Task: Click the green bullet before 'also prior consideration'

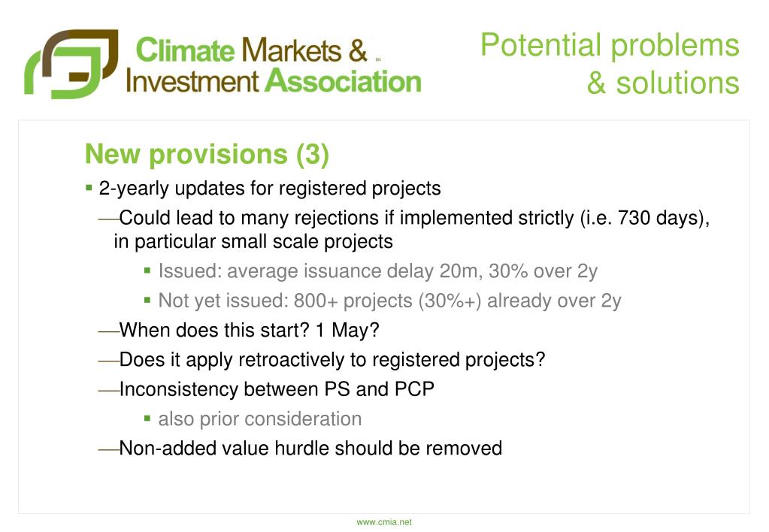Action: pyautogui.click(x=147, y=419)
